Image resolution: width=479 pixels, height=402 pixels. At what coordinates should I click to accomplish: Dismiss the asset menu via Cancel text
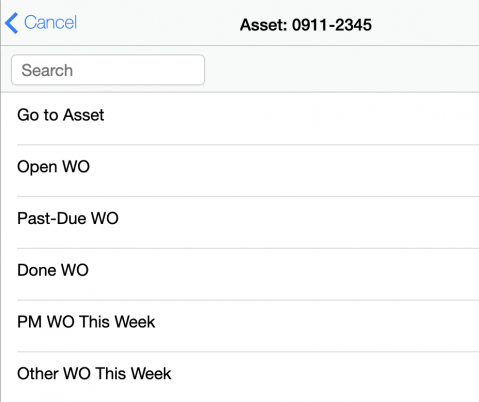point(50,23)
